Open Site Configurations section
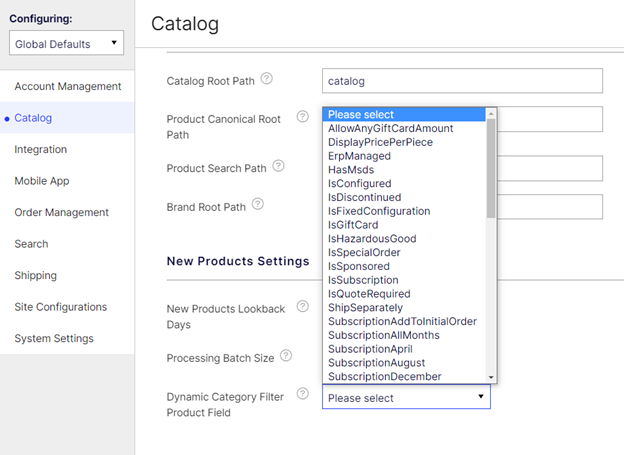 tap(67, 307)
